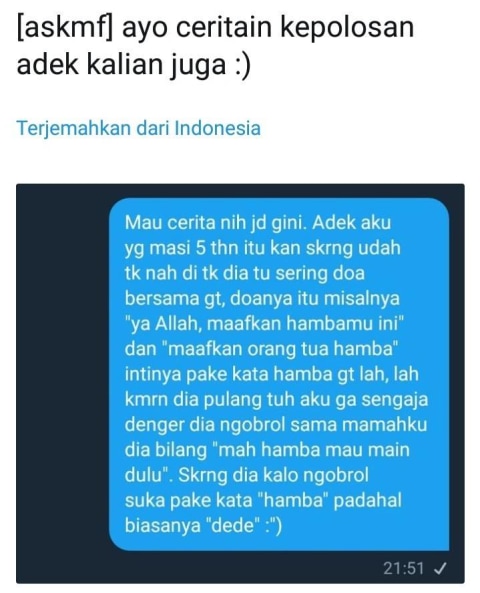Image resolution: width=480 pixels, height=593 pixels.
Task: Click the word "dede" in last line
Action: [x=233, y=526]
